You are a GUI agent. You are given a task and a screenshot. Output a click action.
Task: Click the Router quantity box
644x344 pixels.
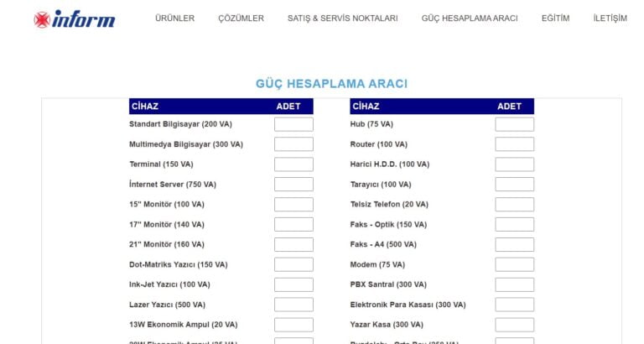pos(514,144)
